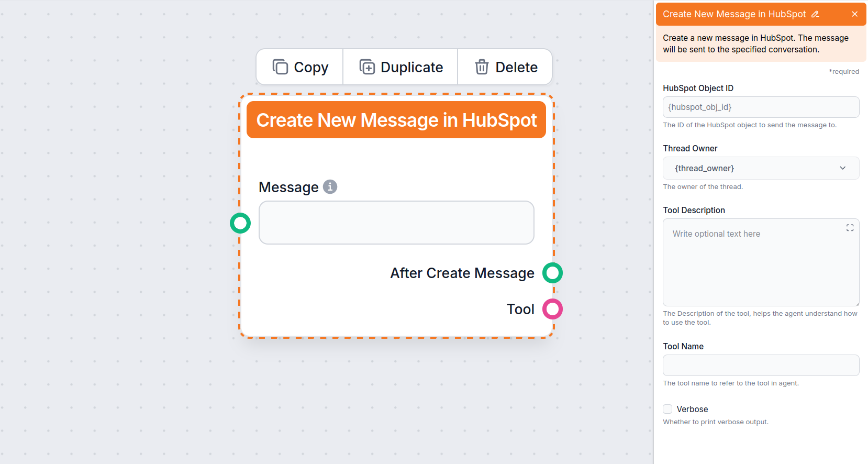The height and width of the screenshot is (464, 868).
Task: Click the '*required' note text
Action: 844,71
